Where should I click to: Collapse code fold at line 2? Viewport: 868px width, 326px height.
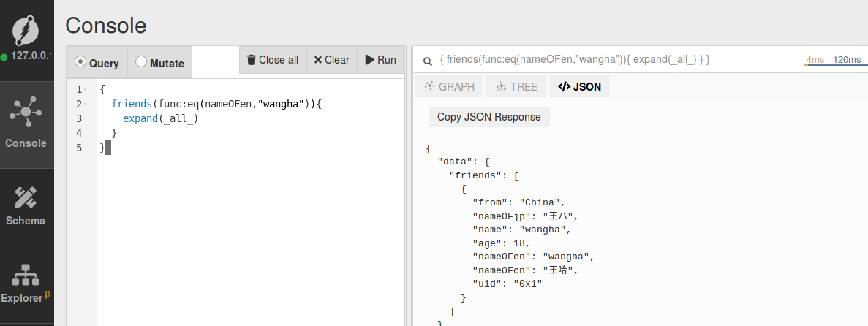(85, 104)
